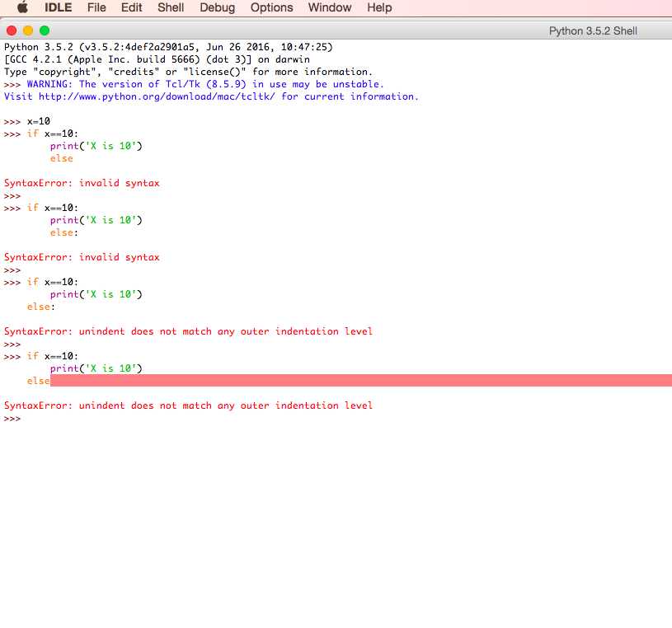Click the indented 'else:' under second if block
672x628 pixels.
tap(63, 232)
